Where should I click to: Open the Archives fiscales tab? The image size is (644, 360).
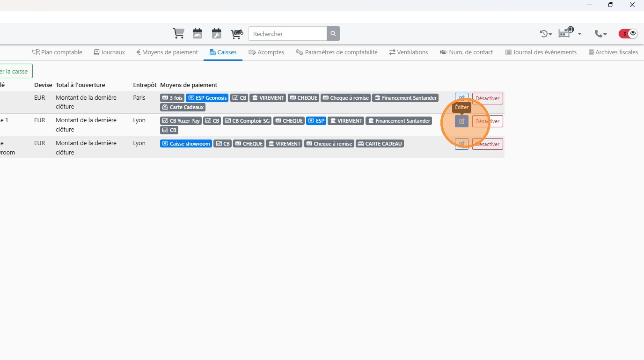[x=613, y=52]
